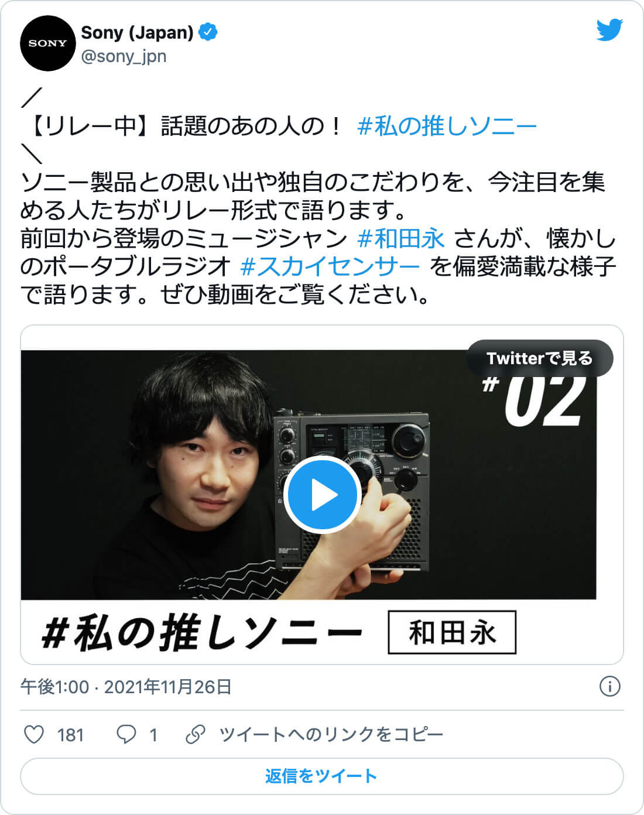The height and width of the screenshot is (815, 644).
Task: Click the Twitterで見る button
Action: point(539,358)
